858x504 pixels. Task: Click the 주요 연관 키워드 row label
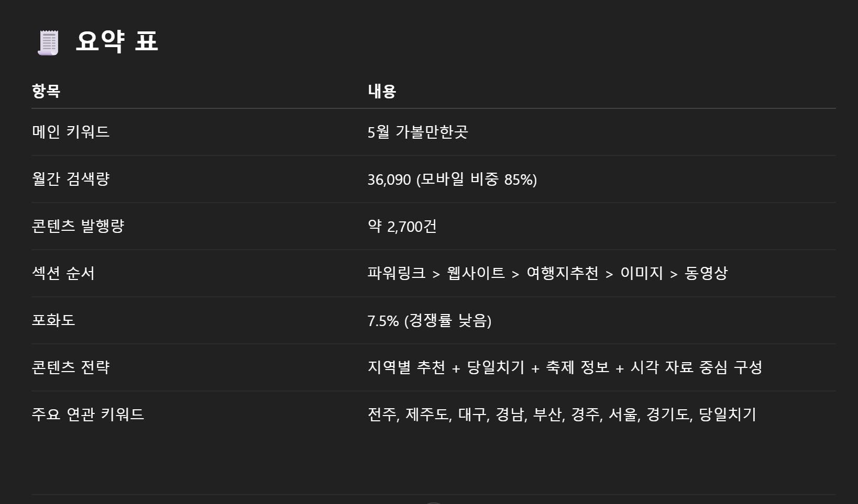coord(88,415)
